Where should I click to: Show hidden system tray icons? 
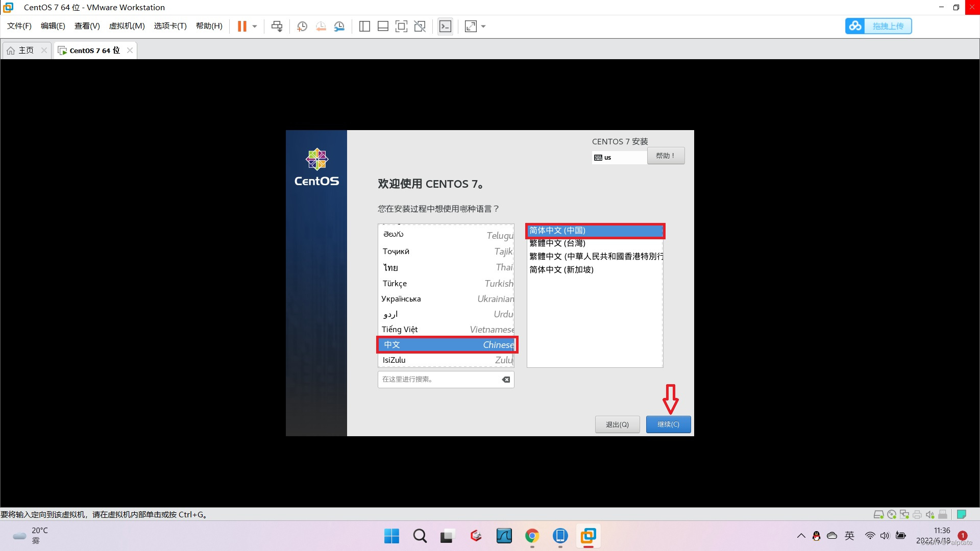pos(801,536)
